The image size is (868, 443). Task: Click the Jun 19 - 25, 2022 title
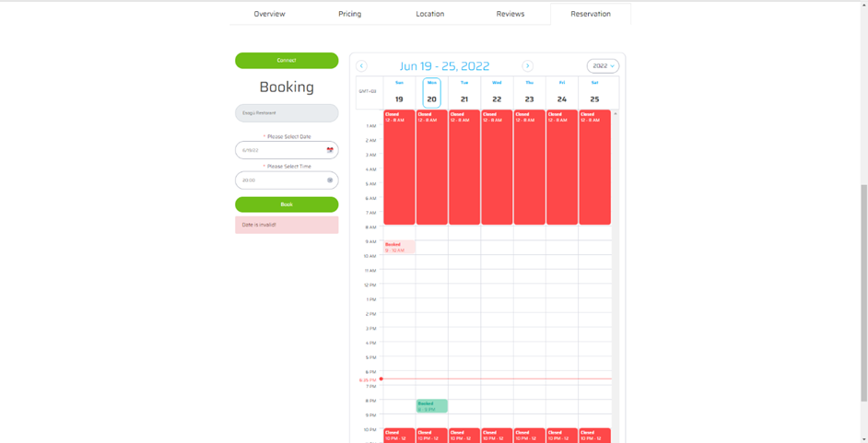(444, 65)
